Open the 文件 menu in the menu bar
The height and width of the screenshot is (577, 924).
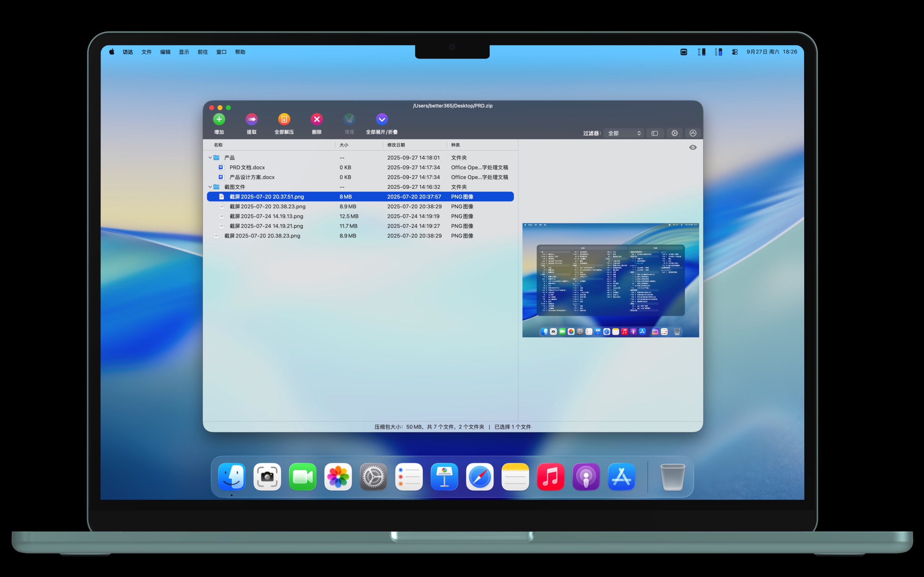point(146,52)
